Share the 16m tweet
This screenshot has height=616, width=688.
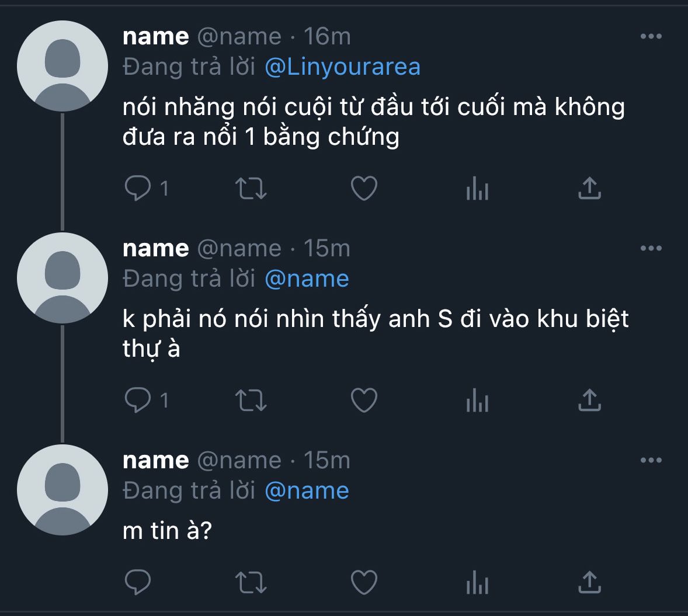(589, 188)
